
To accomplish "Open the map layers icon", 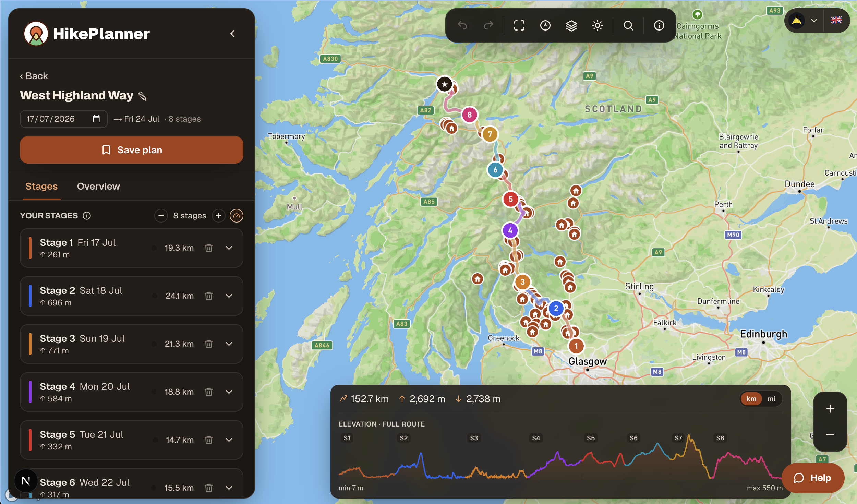I will coord(571,25).
